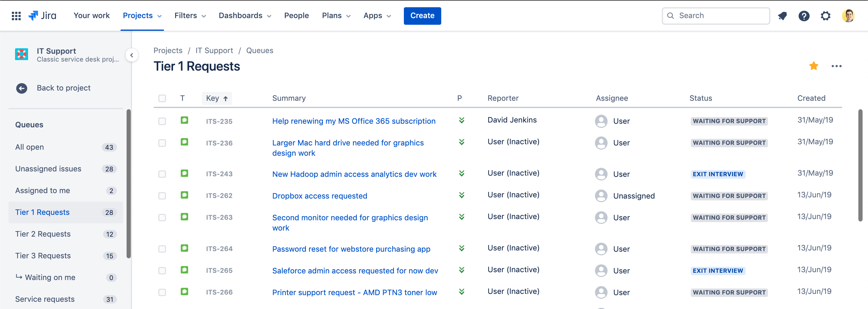
Task: Check the box for issue ITS-235
Action: pyautogui.click(x=162, y=121)
